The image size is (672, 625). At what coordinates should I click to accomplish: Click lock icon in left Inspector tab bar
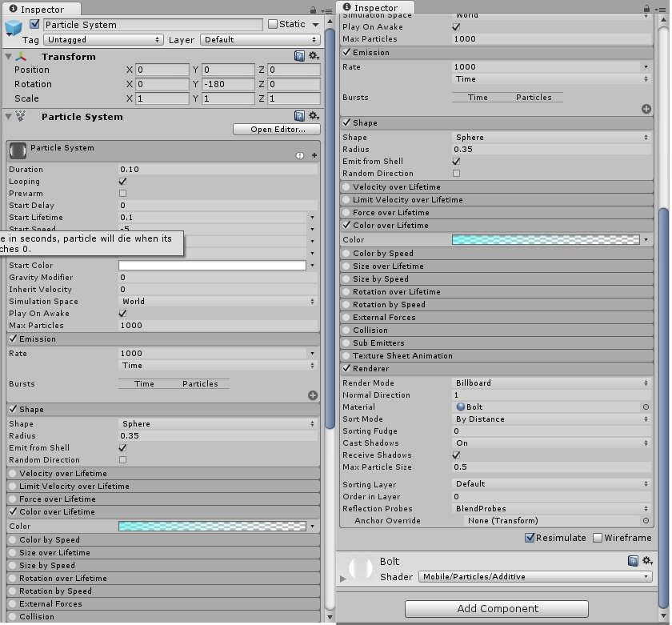point(313,10)
